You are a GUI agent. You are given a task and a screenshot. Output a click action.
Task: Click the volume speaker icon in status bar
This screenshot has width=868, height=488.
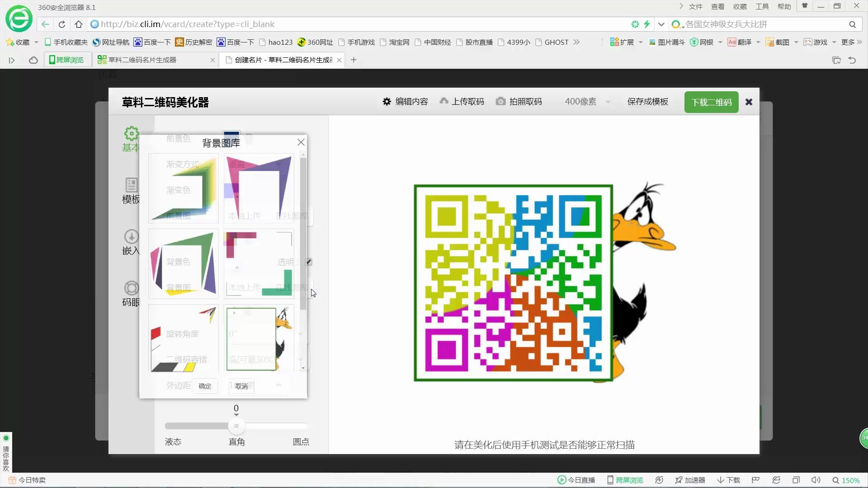[x=816, y=480]
